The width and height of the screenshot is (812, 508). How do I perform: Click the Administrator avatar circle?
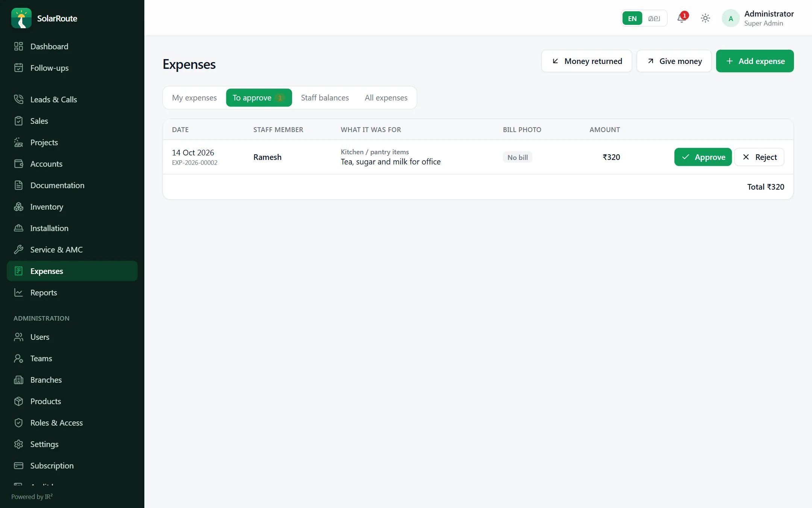[x=730, y=18]
